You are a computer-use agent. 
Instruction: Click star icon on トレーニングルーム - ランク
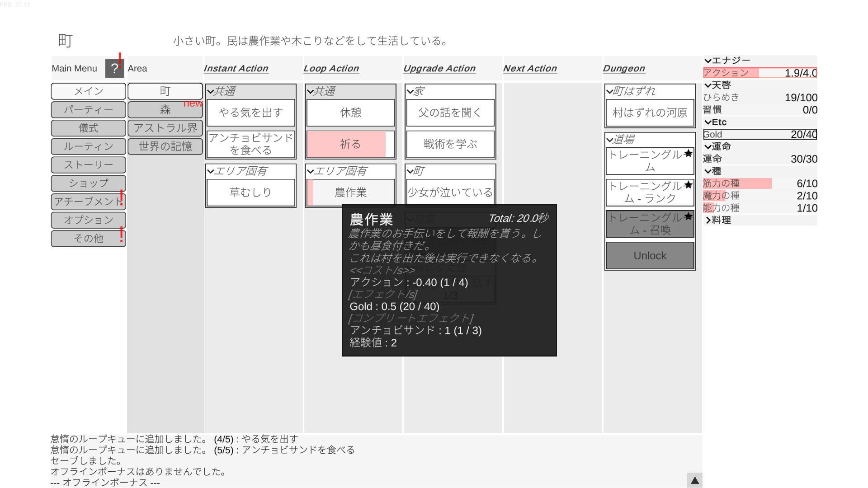pyautogui.click(x=688, y=185)
